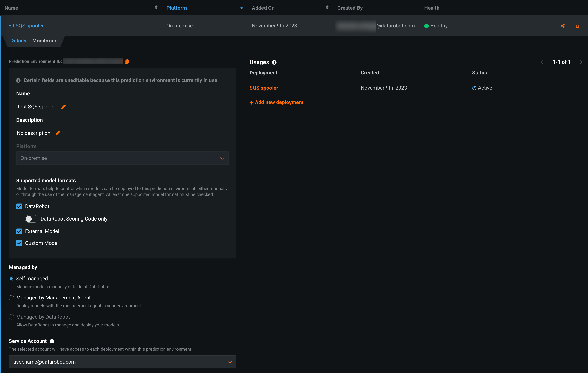Click the share icon for Test SQS spooler

(x=563, y=26)
